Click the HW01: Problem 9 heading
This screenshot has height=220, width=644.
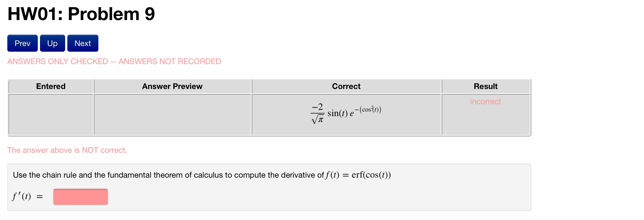(x=81, y=14)
